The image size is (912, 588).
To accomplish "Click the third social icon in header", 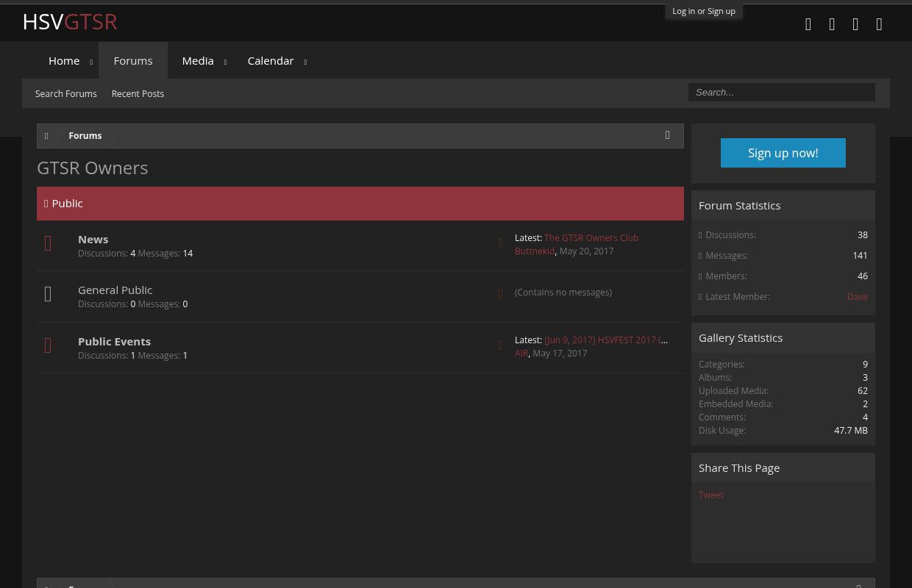I will click(x=855, y=24).
